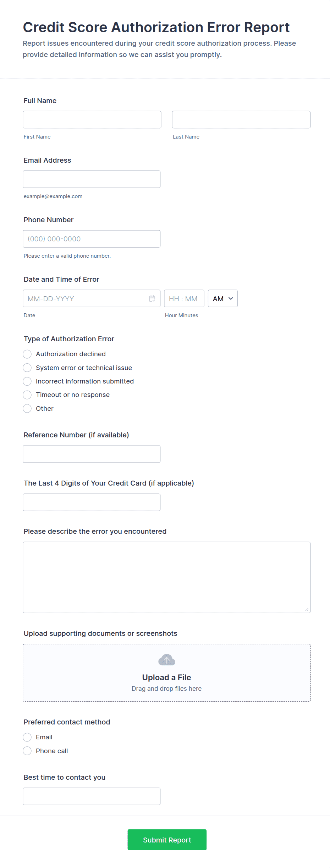Click the Email Address field
The height and width of the screenshot is (868, 330).
pyautogui.click(x=92, y=179)
